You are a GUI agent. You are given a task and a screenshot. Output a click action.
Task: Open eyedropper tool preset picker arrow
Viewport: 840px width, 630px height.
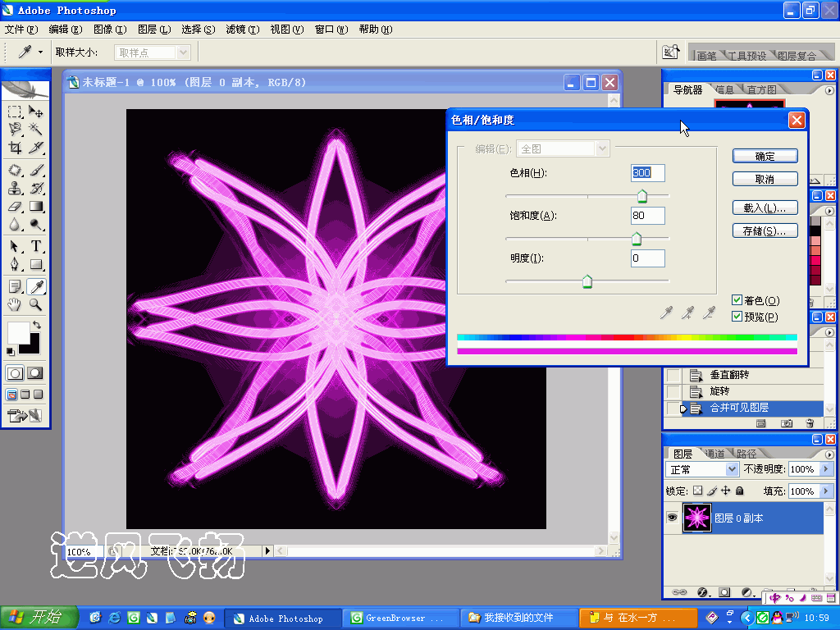click(40, 52)
